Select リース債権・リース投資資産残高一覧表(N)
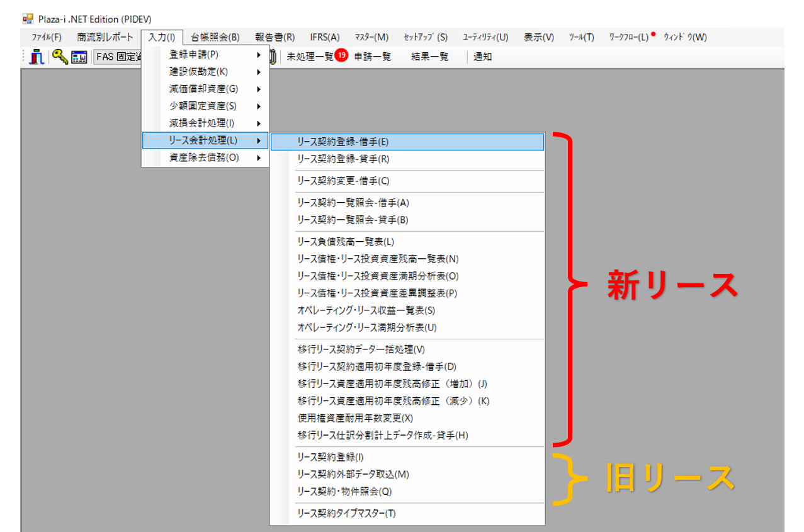 [x=407, y=259]
